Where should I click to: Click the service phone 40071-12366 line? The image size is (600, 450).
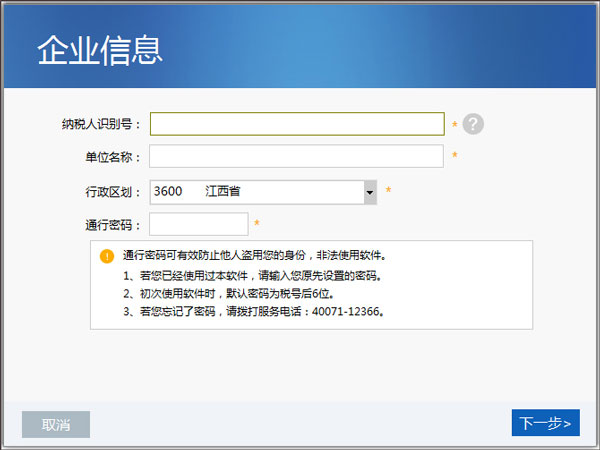pos(254,311)
